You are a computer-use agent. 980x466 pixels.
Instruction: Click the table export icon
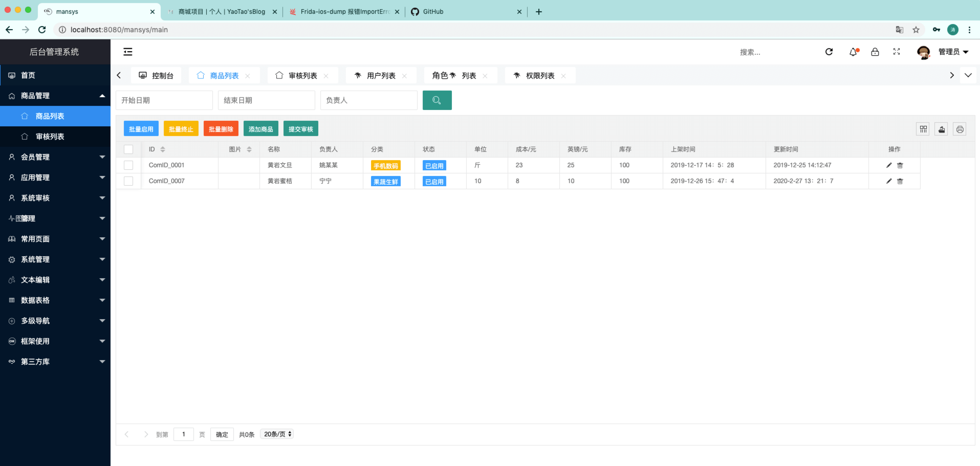[x=942, y=129]
